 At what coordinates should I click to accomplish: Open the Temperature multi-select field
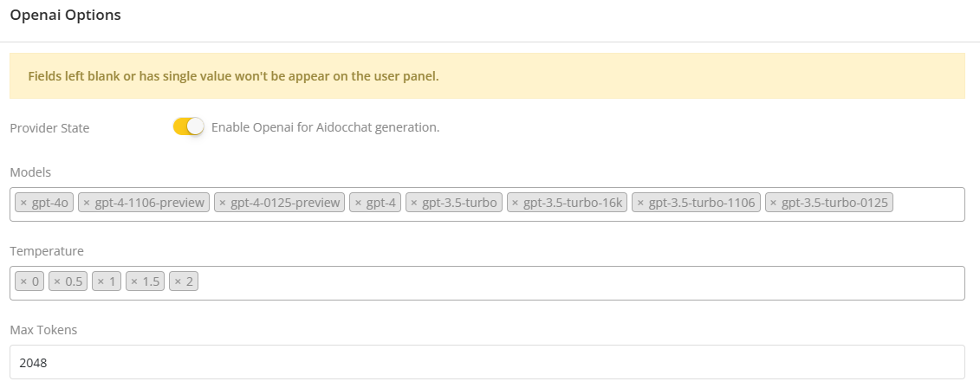pyautogui.click(x=572, y=283)
